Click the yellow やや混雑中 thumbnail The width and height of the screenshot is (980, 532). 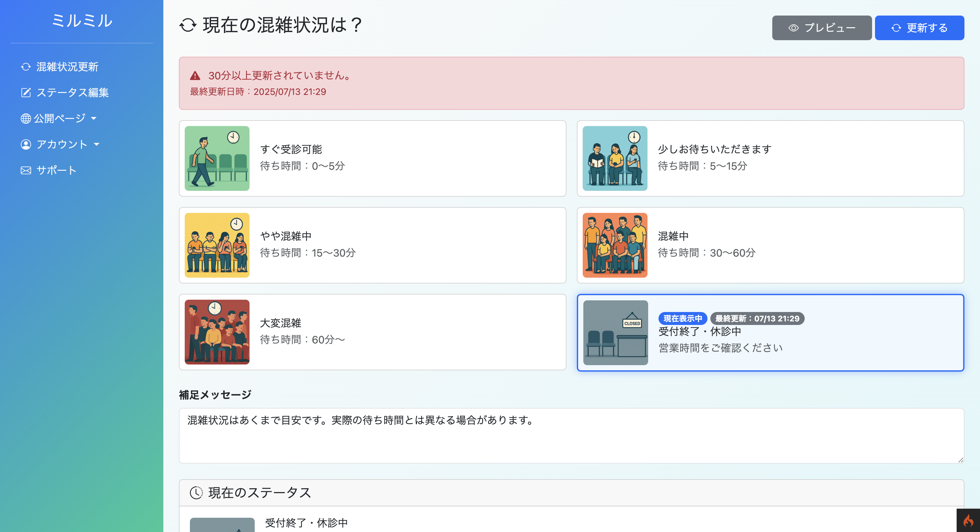217,245
